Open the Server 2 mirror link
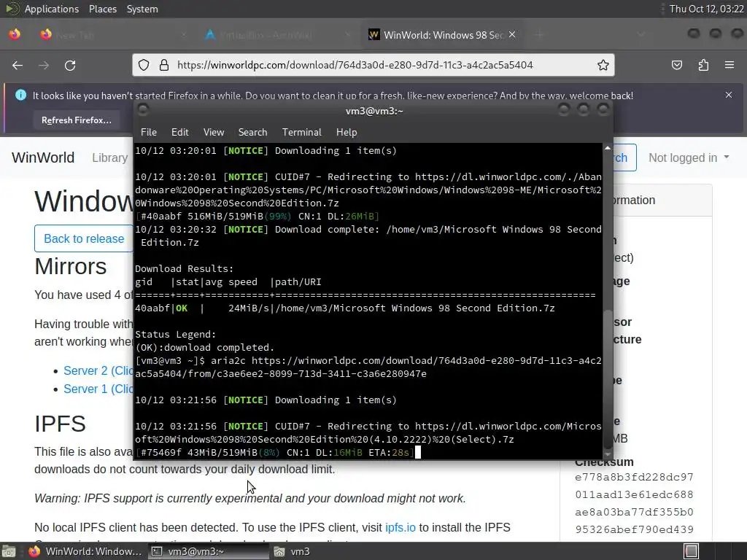The width and height of the screenshot is (747, 560). [98, 370]
